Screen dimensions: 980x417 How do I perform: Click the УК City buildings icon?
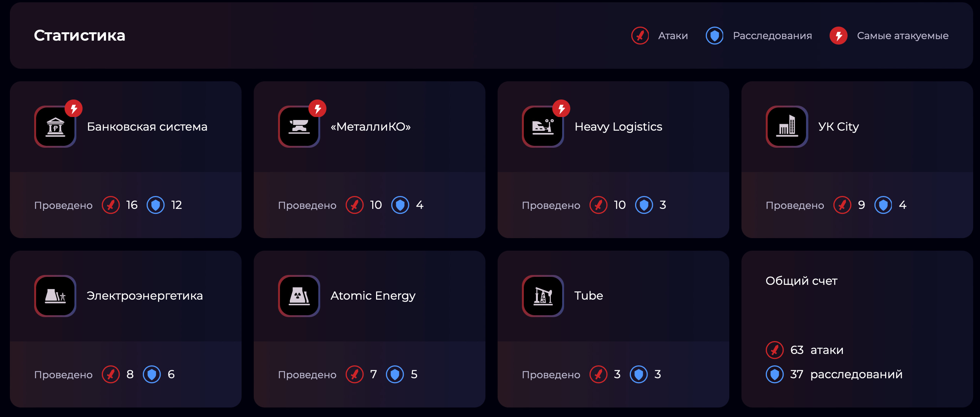787,127
